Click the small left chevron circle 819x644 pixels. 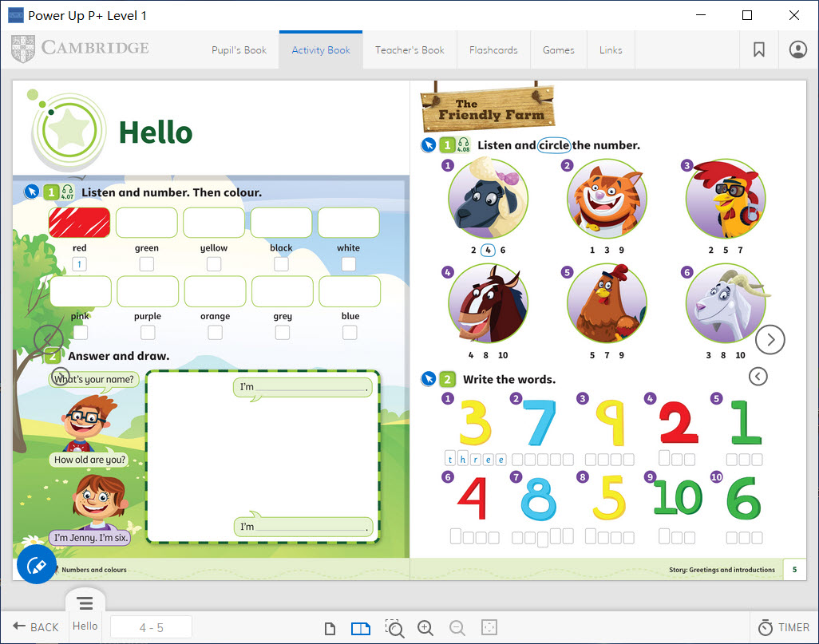point(758,376)
